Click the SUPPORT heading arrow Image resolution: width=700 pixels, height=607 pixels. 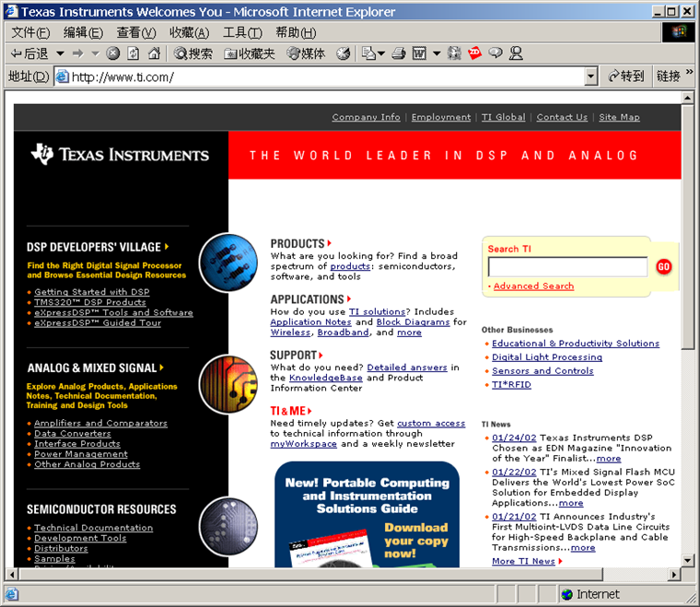click(x=321, y=356)
